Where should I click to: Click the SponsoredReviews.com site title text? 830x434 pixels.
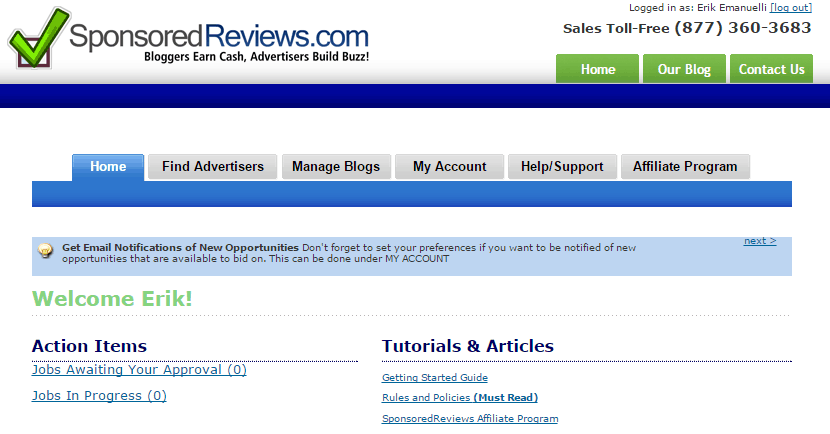[219, 36]
